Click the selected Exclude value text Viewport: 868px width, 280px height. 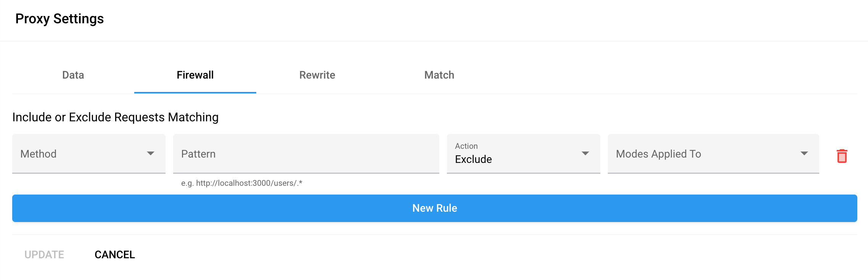click(x=473, y=159)
